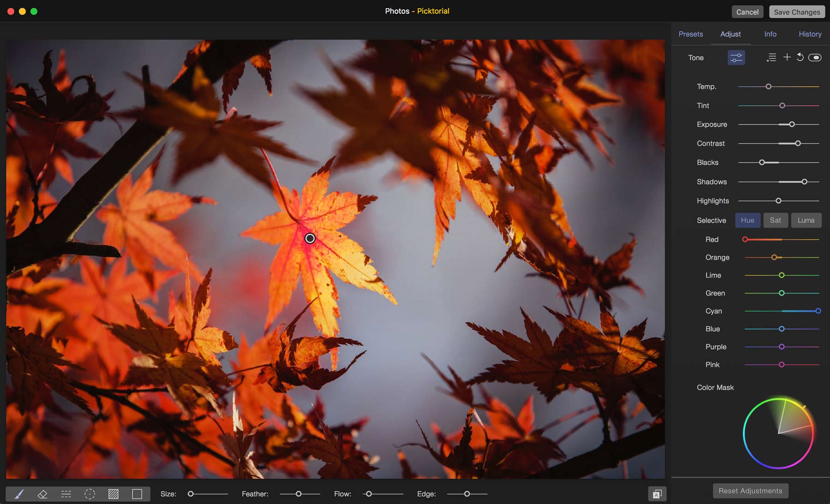Open the add-to-list menu icon
Screen dimensions: 830x504
(x=771, y=58)
